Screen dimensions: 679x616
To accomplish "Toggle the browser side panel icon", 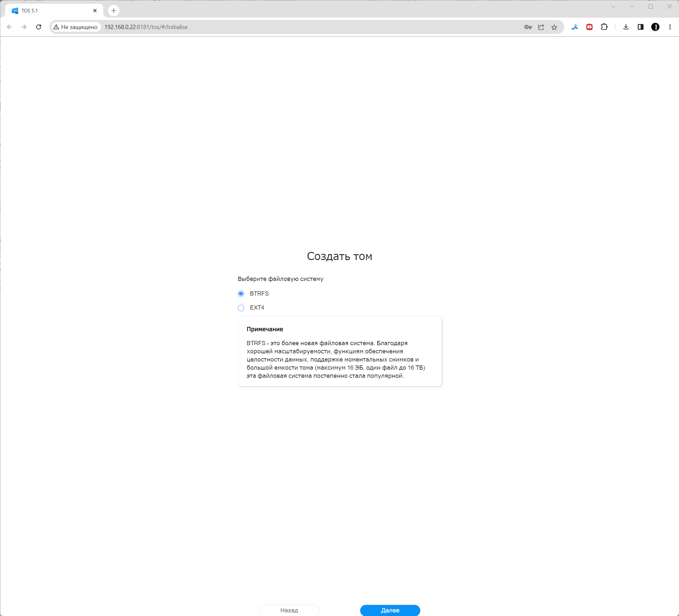I will point(640,27).
